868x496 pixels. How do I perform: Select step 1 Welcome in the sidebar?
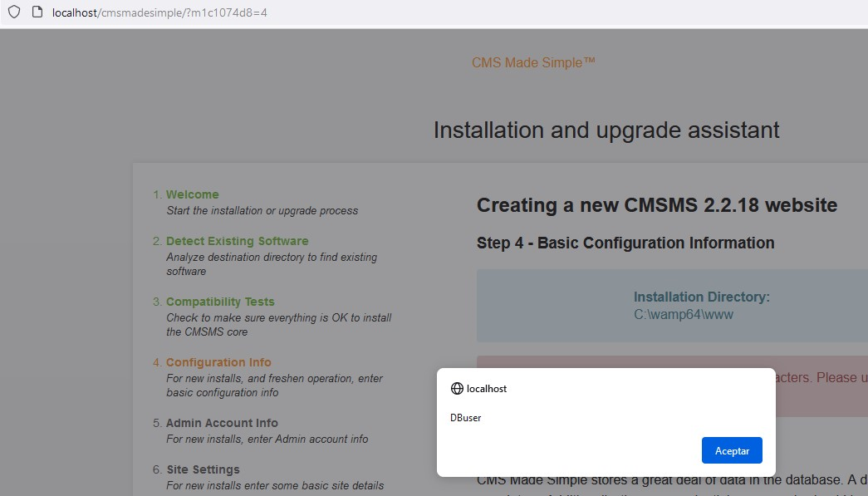(x=192, y=194)
